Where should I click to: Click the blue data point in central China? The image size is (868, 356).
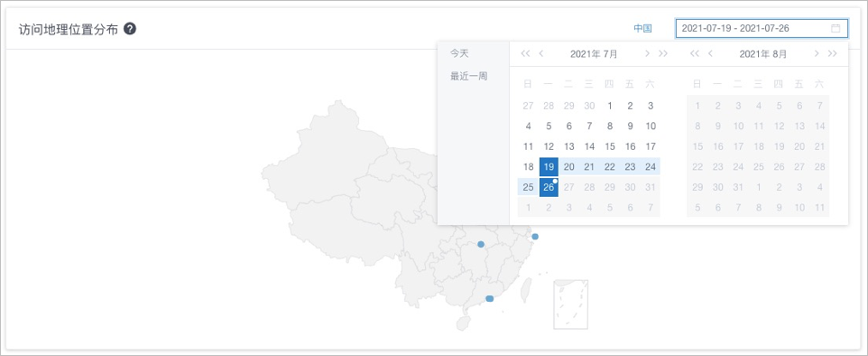(x=481, y=244)
